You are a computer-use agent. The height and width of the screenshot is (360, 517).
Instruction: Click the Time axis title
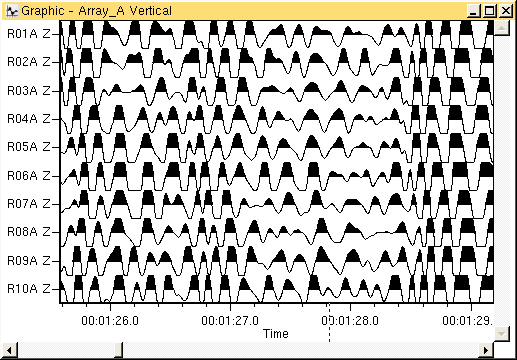click(x=276, y=334)
